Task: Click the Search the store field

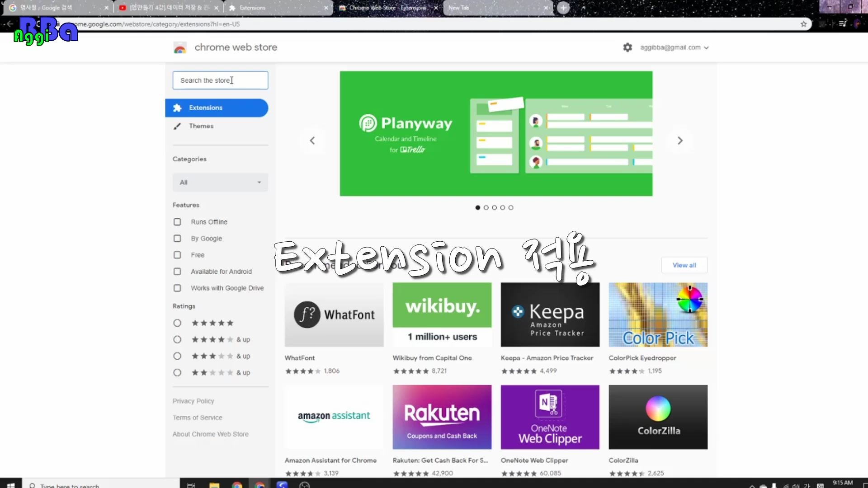Action: click(x=220, y=80)
